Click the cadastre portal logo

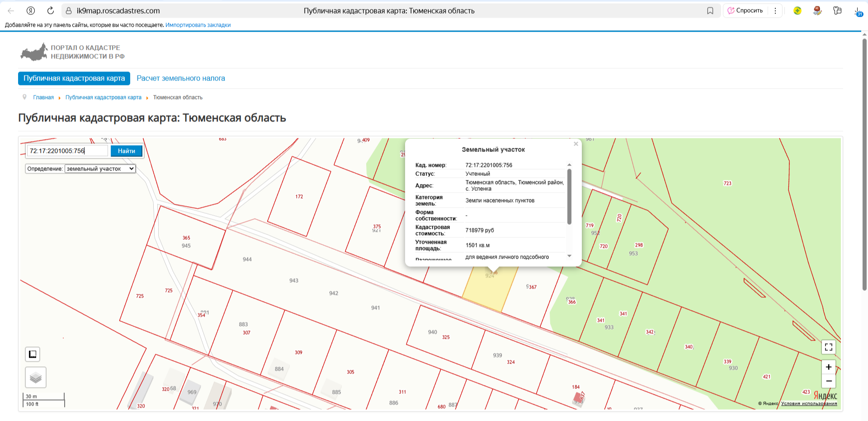click(x=72, y=52)
